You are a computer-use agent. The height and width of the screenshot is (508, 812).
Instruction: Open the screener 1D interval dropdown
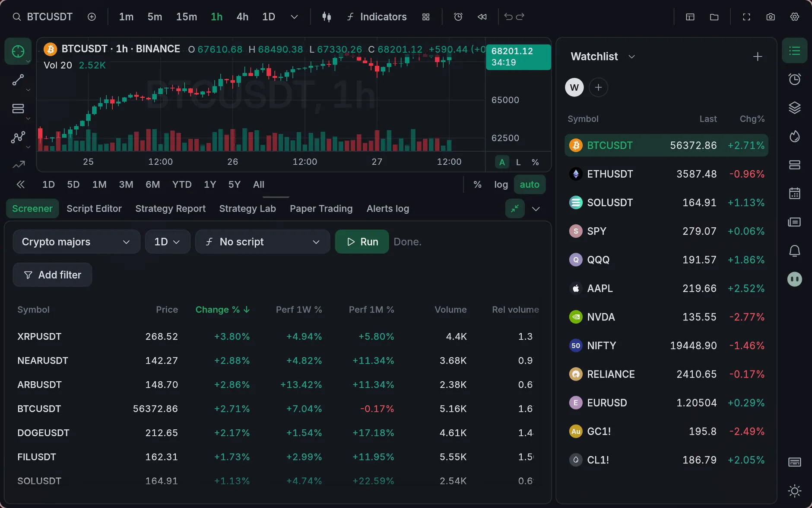(168, 242)
